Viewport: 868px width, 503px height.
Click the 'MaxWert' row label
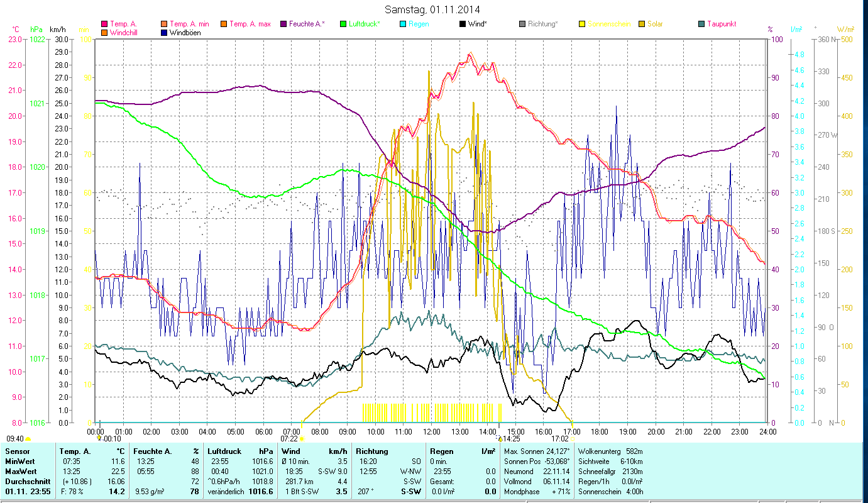[21, 472]
